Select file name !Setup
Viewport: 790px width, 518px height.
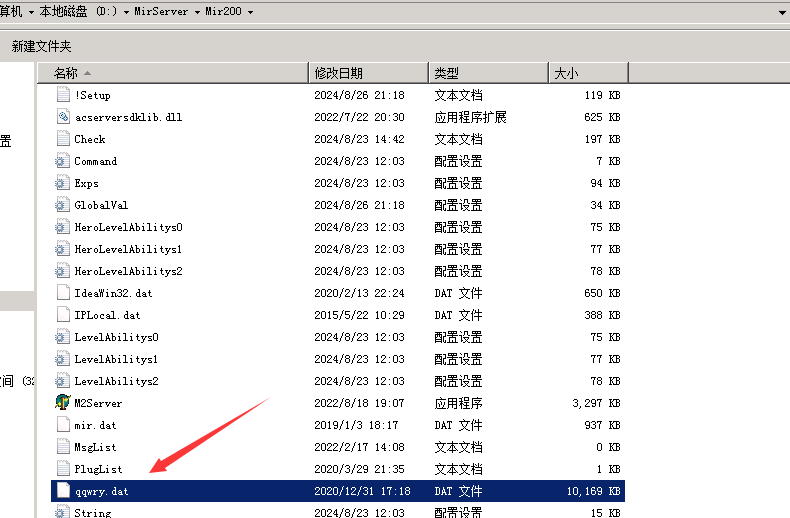coord(93,95)
